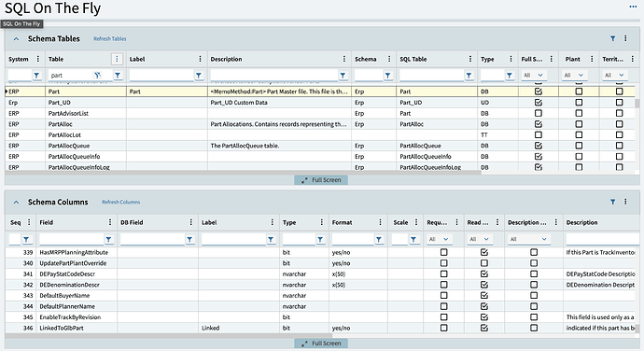This screenshot has height=351, width=644.
Task: Toggle Description checkbox for LinkedToGlbPart row
Action: [534, 328]
